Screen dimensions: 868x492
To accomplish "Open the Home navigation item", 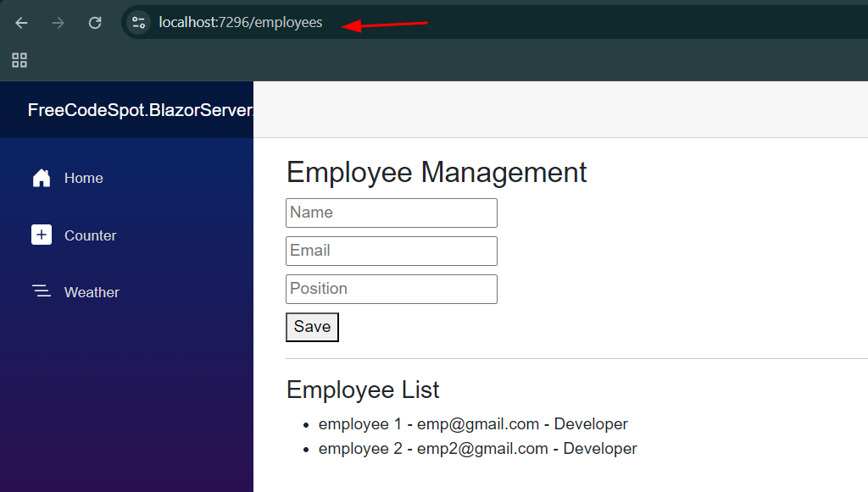I will [x=83, y=178].
